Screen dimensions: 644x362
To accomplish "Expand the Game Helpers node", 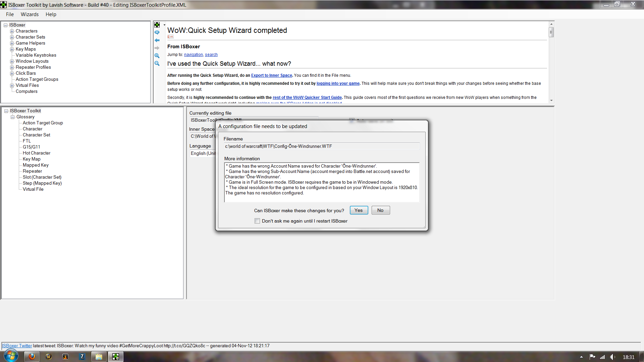I will click(12, 43).
